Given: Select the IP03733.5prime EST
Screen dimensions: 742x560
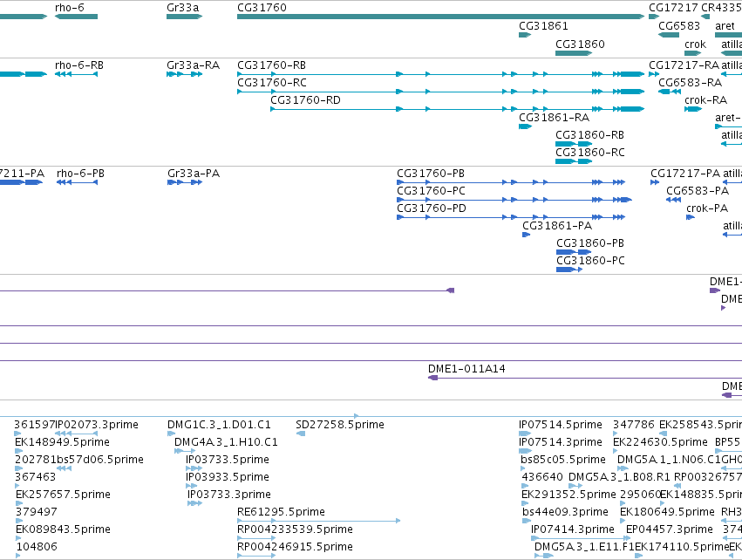Looking at the screenshot, I should point(194,468).
